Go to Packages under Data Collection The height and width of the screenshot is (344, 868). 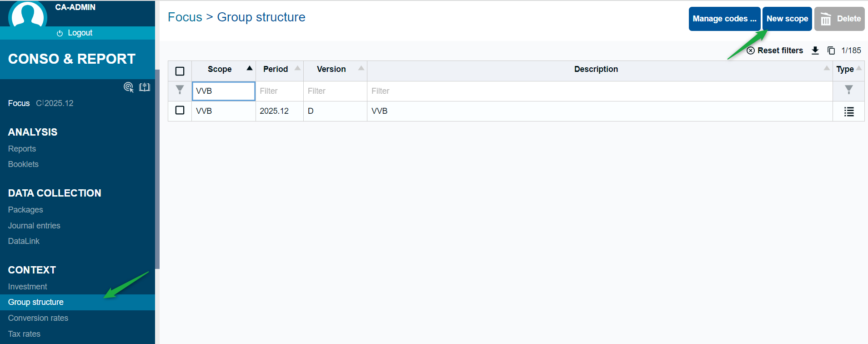pos(25,210)
